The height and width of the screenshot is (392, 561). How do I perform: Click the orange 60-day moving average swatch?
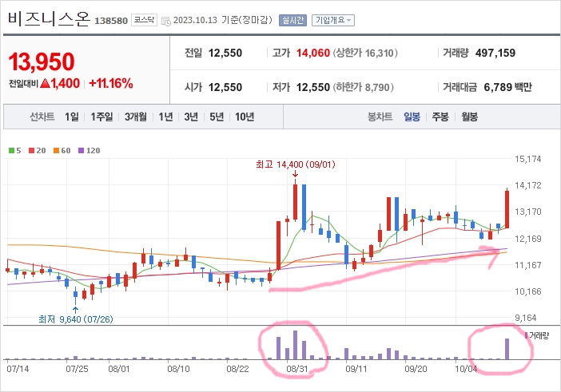click(56, 151)
